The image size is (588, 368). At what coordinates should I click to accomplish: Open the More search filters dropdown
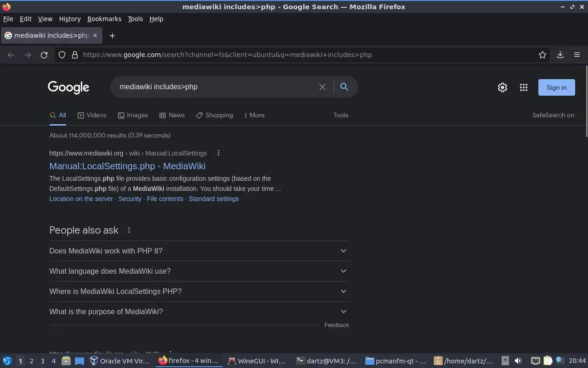coord(254,115)
